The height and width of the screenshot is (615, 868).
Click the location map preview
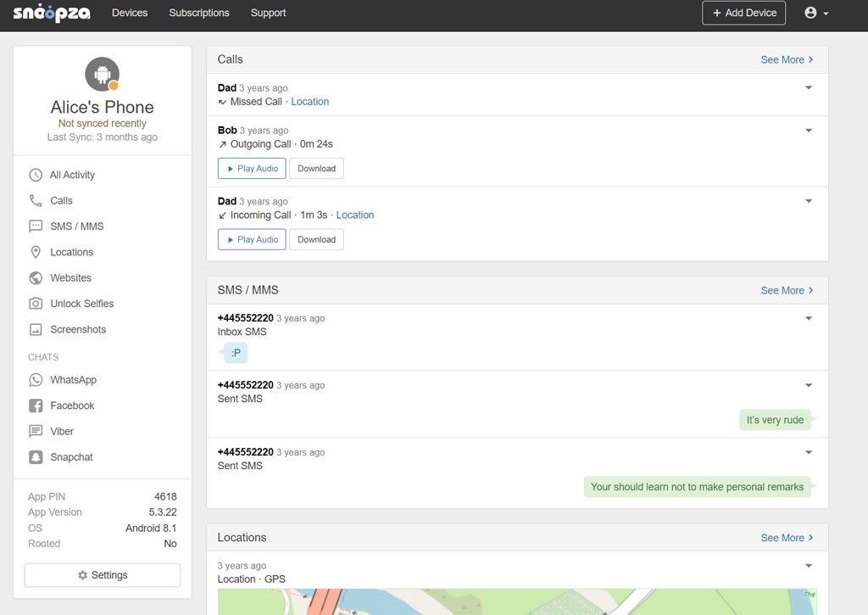point(517,601)
